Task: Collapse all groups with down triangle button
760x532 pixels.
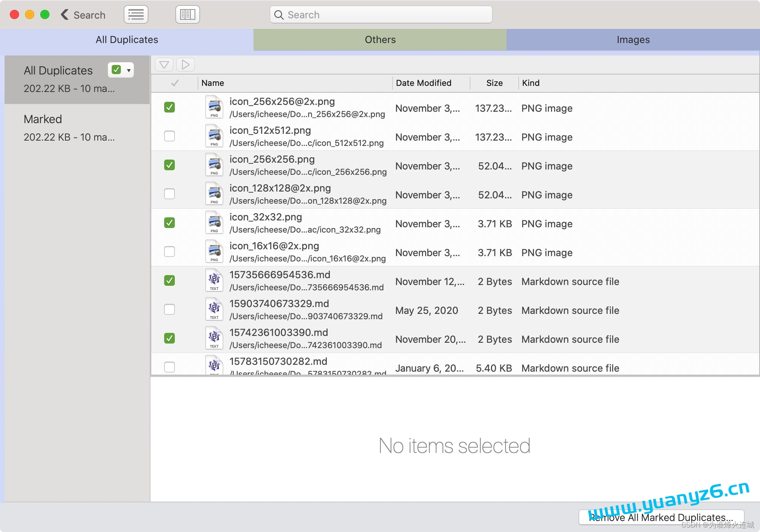Action: (164, 65)
